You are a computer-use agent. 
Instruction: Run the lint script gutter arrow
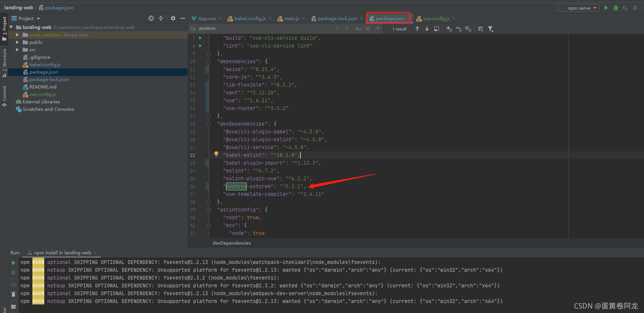coord(200,46)
